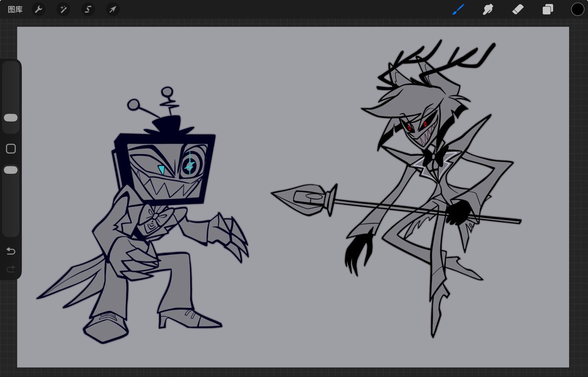This screenshot has height=377, width=588.
Task: Open the Adjustments magic wand menu
Action: (63, 9)
